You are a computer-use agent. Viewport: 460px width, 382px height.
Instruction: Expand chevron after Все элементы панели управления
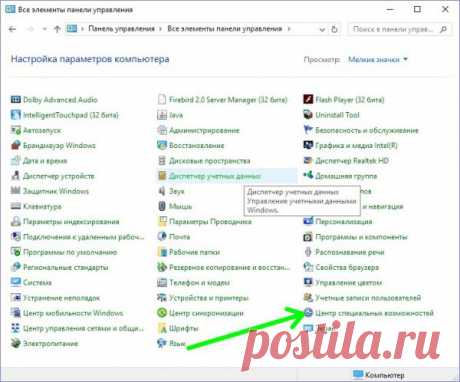coord(289,29)
